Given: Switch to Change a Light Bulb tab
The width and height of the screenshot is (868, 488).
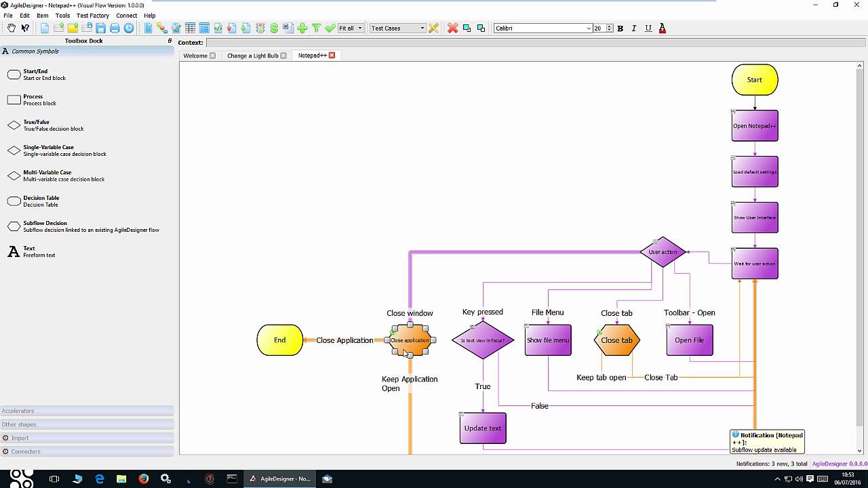Looking at the screenshot, I should (252, 56).
